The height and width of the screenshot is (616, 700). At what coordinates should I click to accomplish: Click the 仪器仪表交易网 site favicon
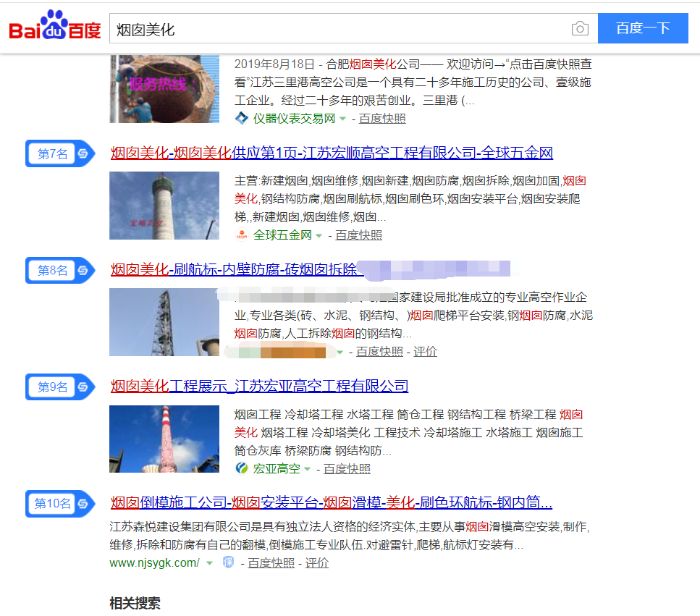(x=242, y=118)
